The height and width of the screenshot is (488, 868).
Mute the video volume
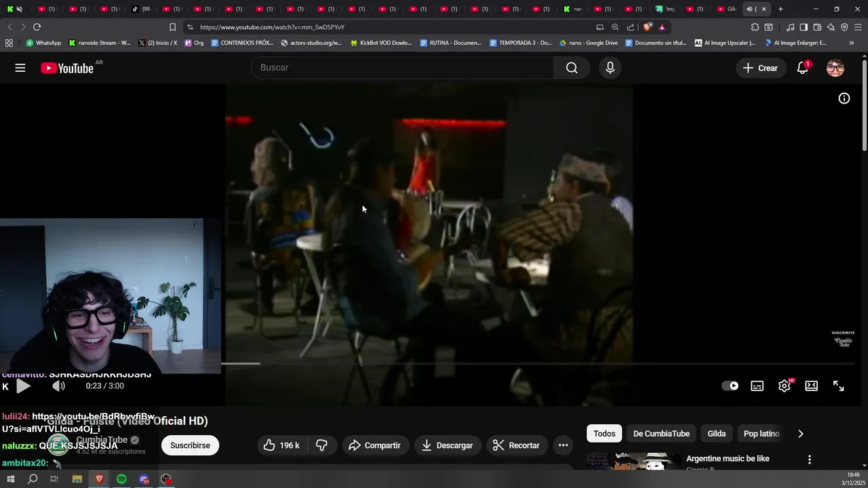[x=59, y=386]
